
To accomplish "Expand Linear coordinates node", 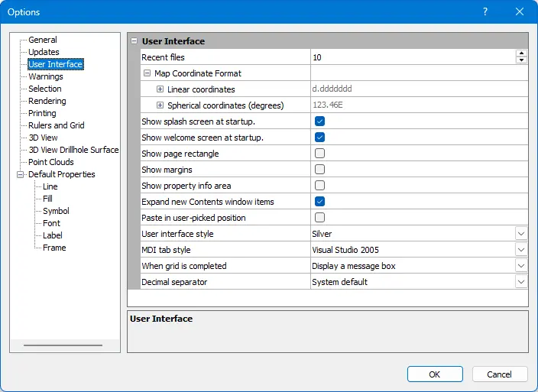I will [x=160, y=89].
